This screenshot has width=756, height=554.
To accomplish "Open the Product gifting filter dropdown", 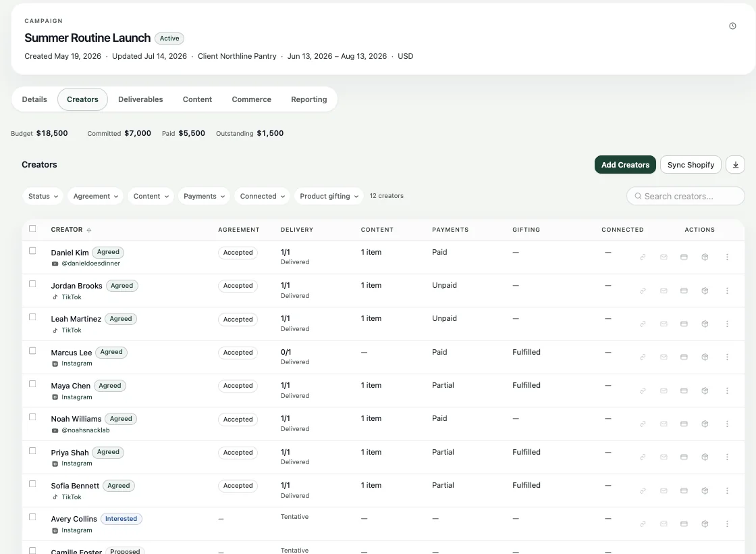I will pyautogui.click(x=329, y=196).
